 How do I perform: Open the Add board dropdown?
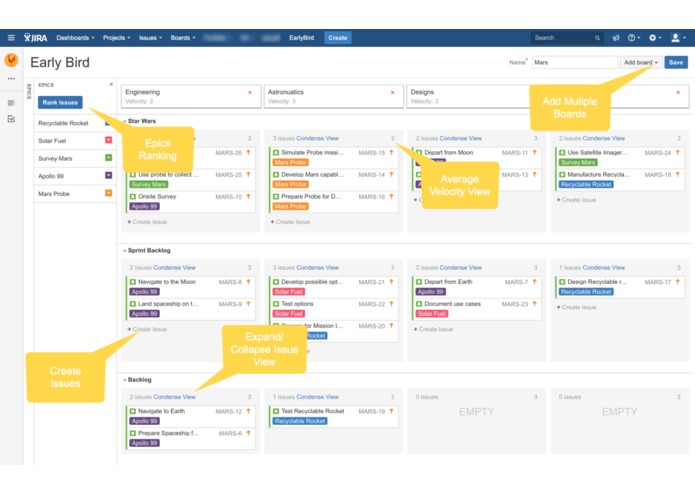641,62
